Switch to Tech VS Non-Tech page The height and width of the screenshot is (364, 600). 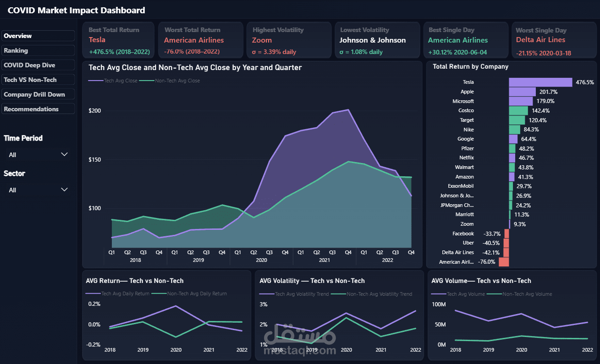[38, 80]
